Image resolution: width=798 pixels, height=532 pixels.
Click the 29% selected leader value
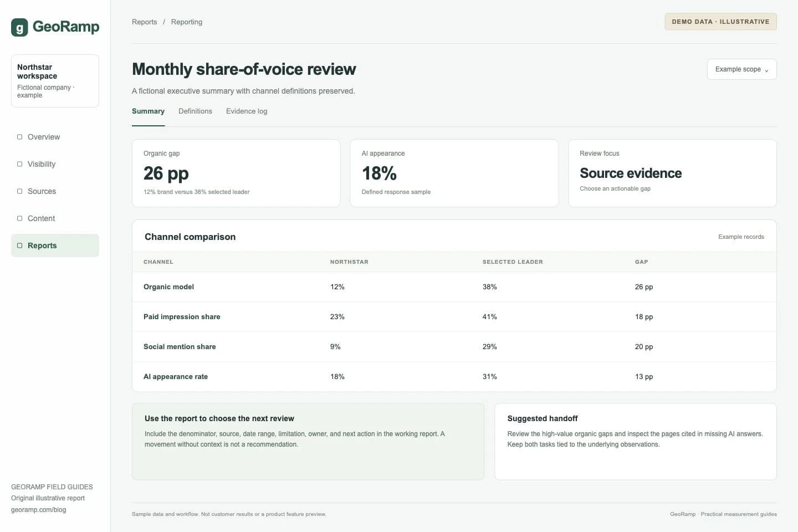pyautogui.click(x=490, y=347)
